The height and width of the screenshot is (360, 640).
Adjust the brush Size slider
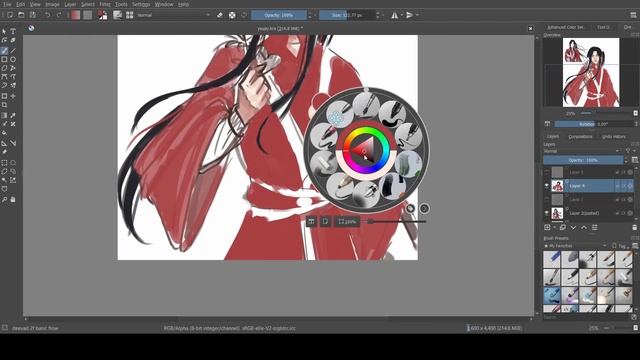pos(347,15)
